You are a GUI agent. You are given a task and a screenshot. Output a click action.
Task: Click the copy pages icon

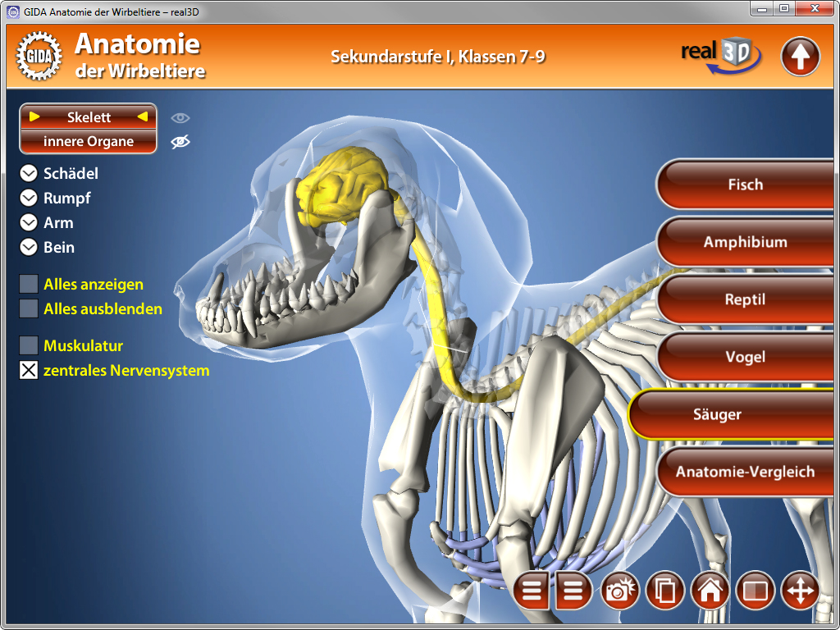pos(665,591)
